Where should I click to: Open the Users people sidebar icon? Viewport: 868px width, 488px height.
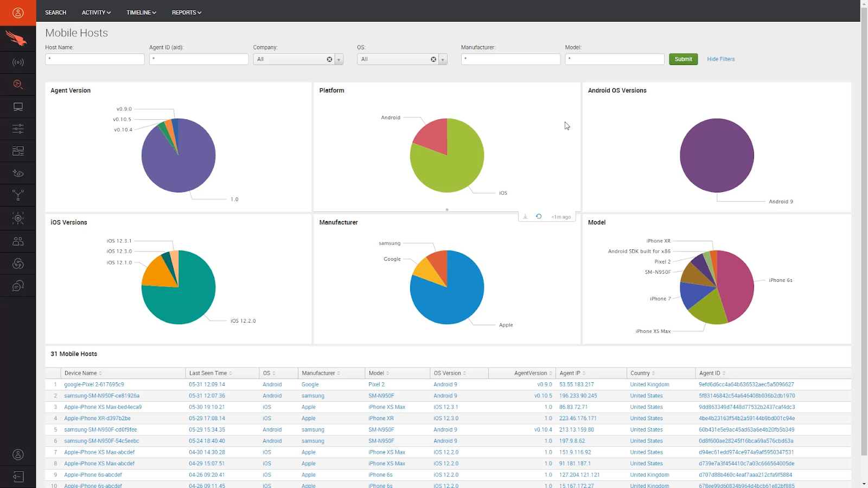coord(18,241)
